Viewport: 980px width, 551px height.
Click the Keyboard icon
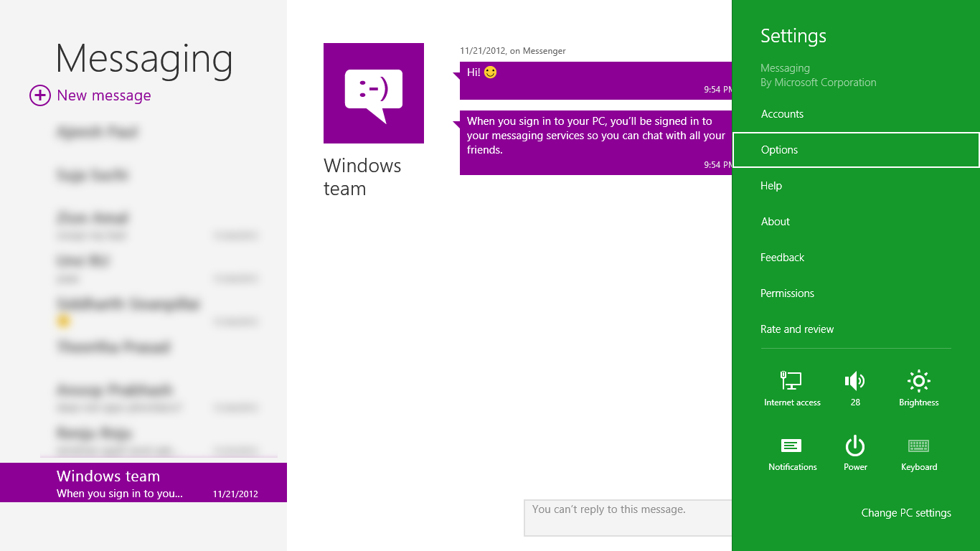tap(918, 446)
